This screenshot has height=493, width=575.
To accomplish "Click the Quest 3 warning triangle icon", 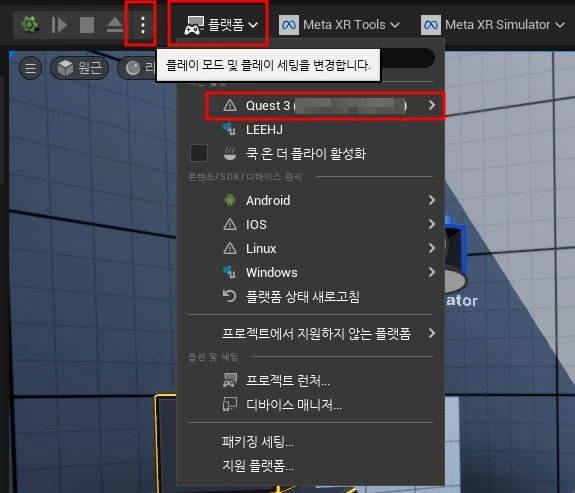I will pyautogui.click(x=230, y=106).
